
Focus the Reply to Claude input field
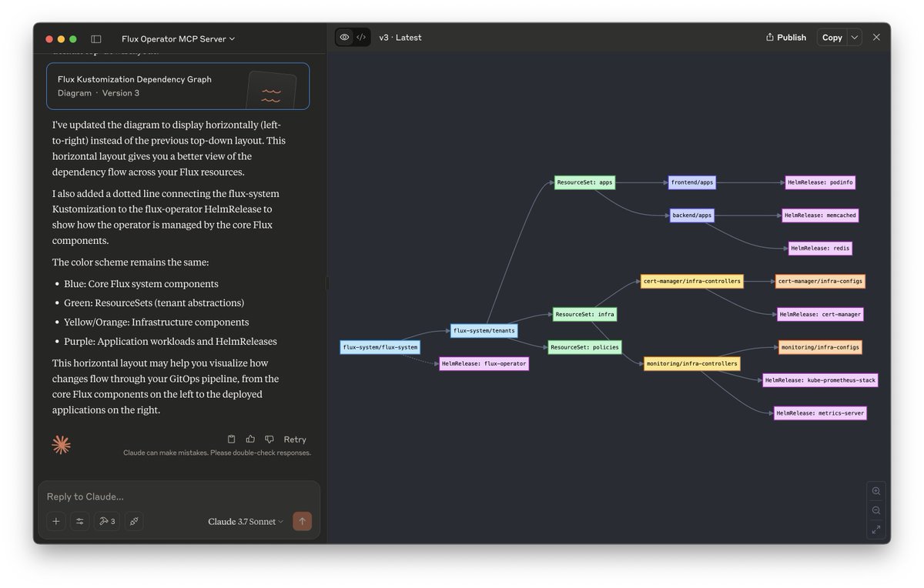(x=179, y=497)
